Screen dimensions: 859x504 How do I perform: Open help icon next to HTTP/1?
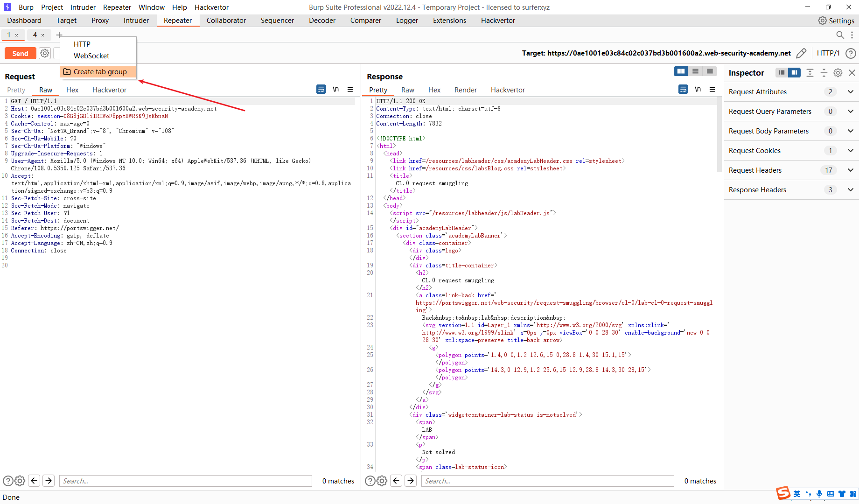pos(851,53)
